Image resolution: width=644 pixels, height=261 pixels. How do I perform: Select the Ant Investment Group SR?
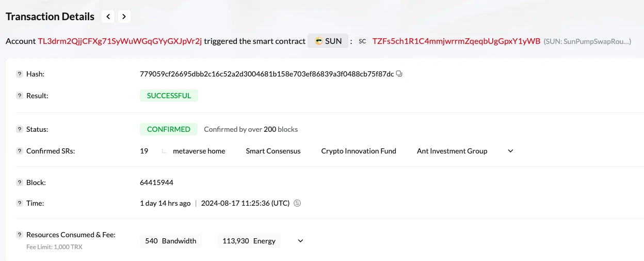[x=452, y=151]
